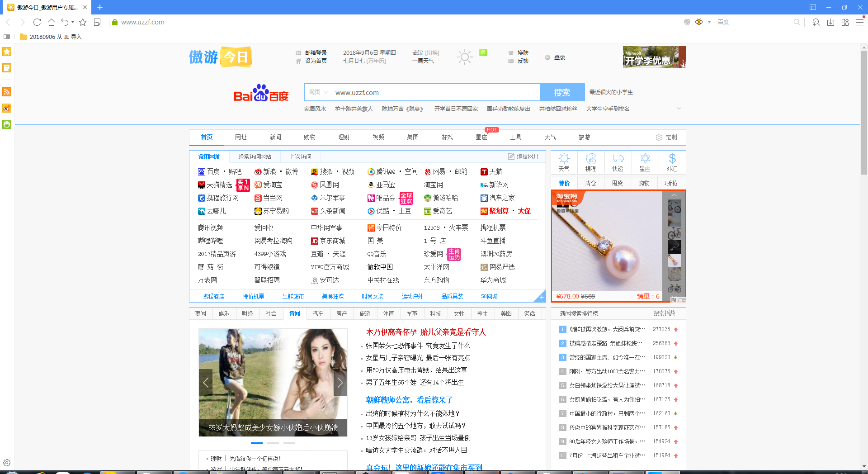Click the downloads icon in toolbar
The height and width of the screenshot is (474, 868).
(830, 22)
